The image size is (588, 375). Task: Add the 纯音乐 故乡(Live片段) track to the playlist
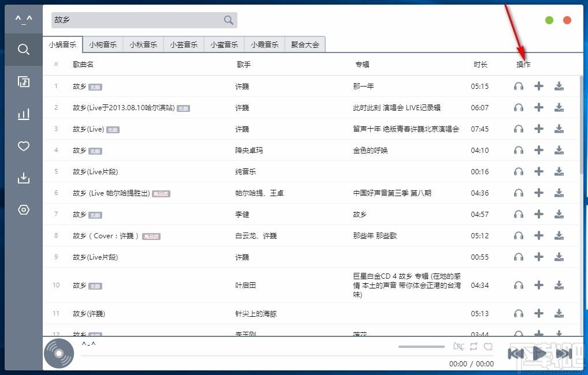pos(539,171)
